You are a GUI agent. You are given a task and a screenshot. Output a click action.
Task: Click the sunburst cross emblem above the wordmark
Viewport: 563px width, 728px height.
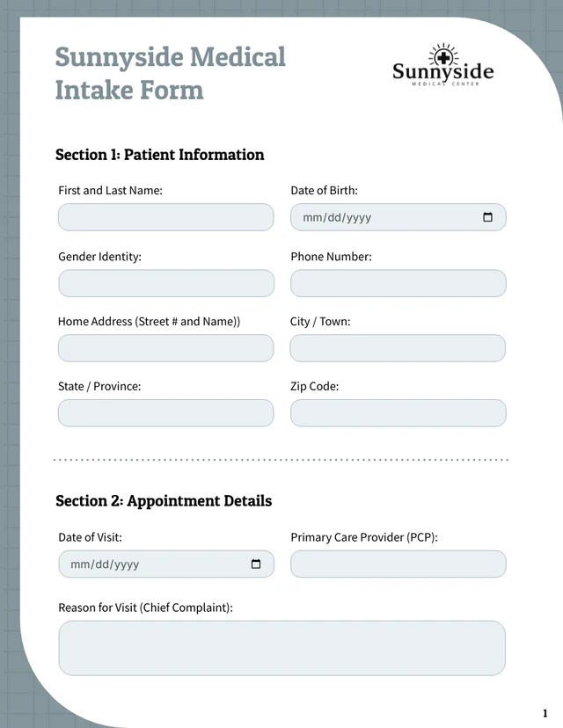click(x=442, y=55)
